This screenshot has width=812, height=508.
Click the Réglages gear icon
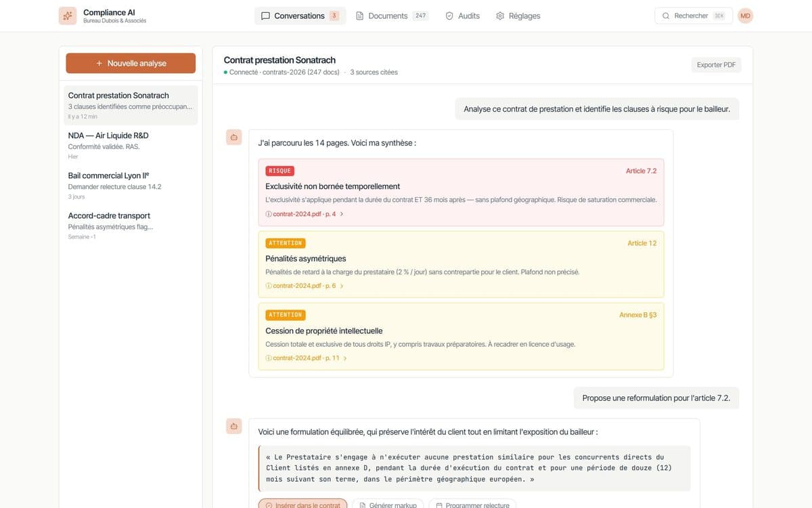(x=500, y=16)
